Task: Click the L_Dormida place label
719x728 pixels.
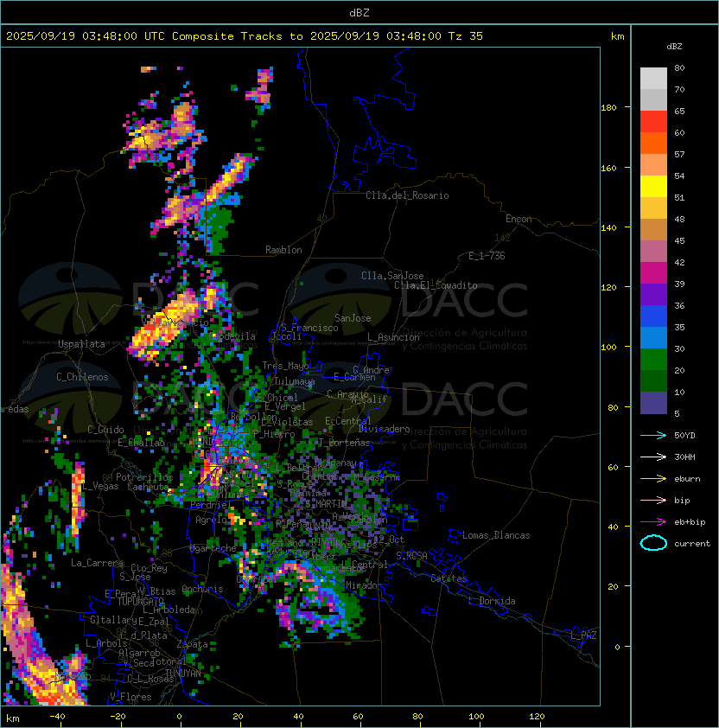Action: coord(492,601)
